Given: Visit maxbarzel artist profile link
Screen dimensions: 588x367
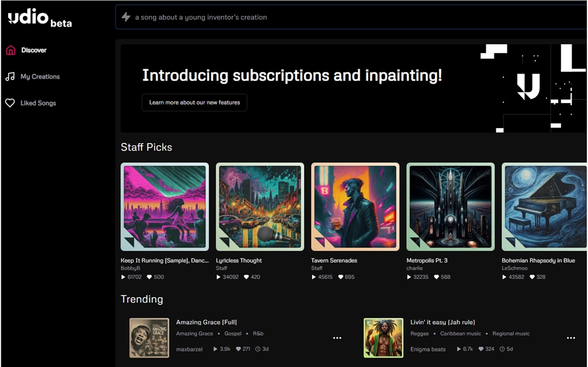Looking at the screenshot, I should [189, 349].
